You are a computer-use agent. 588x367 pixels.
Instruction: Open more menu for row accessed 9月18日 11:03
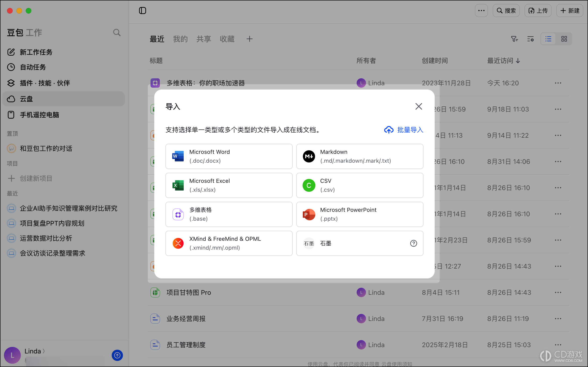click(x=558, y=109)
